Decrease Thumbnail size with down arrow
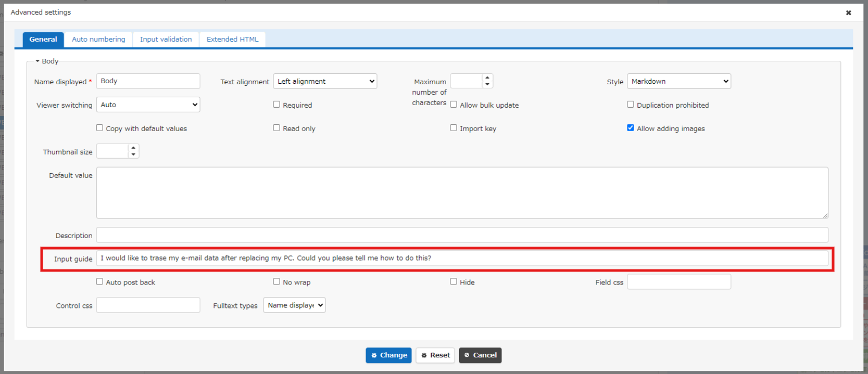Image resolution: width=868 pixels, height=374 pixels. click(133, 155)
